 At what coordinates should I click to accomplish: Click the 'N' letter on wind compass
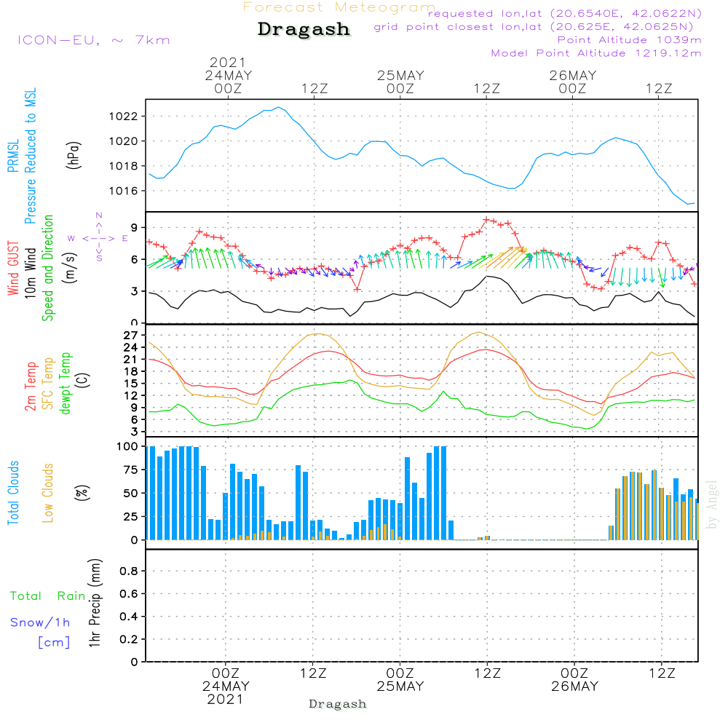99,215
